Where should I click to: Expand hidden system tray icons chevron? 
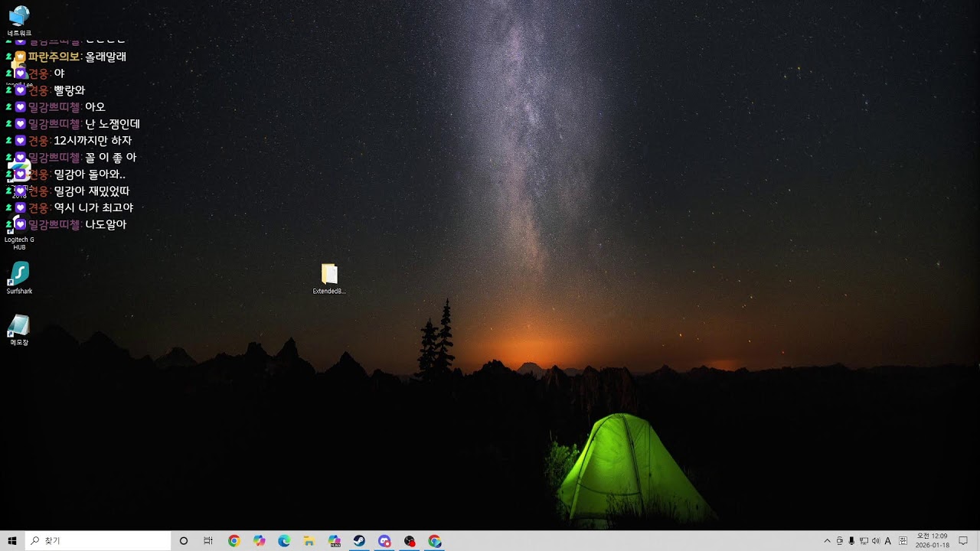(x=827, y=541)
